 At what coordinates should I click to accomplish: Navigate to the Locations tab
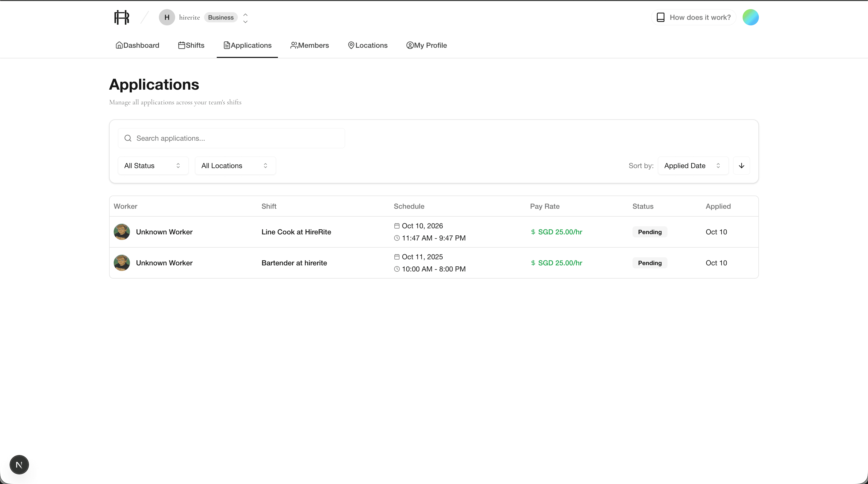(x=367, y=45)
